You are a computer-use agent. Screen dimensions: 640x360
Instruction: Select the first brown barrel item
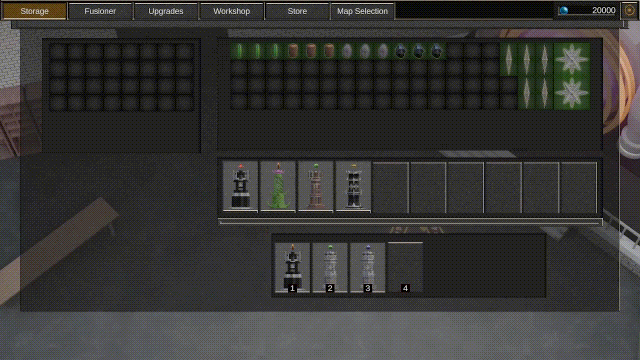pyautogui.click(x=293, y=51)
